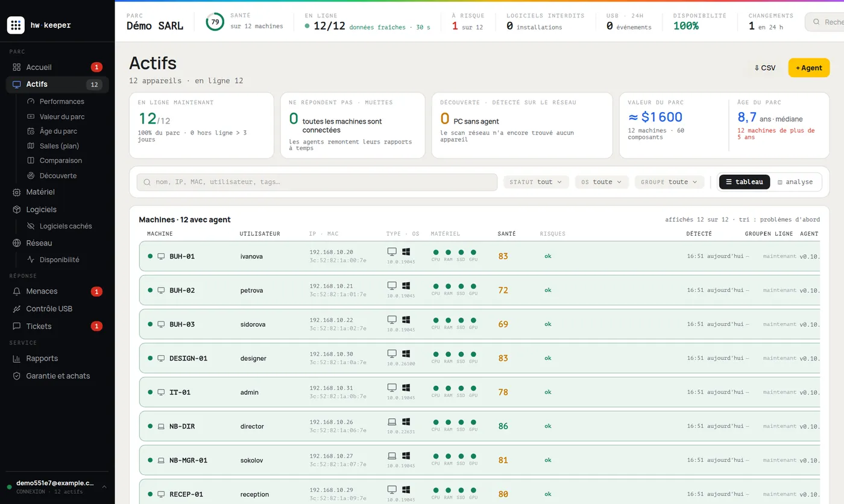This screenshot has width=844, height=504.
Task: Open the STATUT filter dropdown
Action: pos(536,182)
